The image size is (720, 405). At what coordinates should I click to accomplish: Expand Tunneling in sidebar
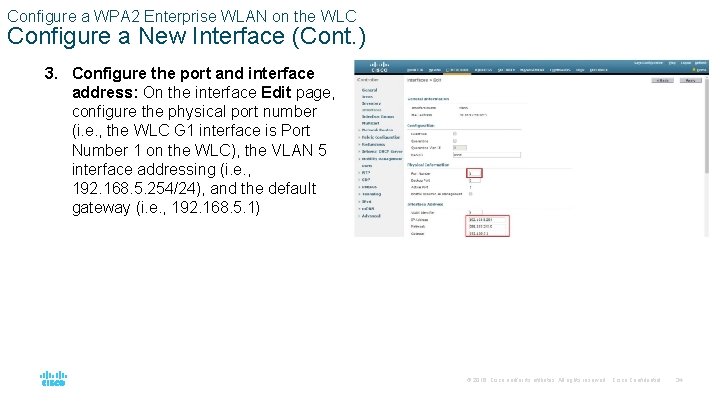coord(371,194)
